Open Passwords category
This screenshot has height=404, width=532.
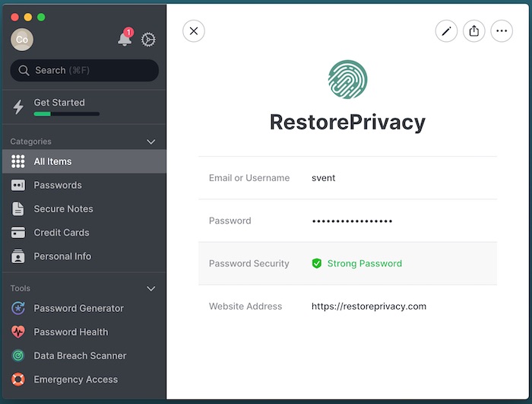point(84,185)
